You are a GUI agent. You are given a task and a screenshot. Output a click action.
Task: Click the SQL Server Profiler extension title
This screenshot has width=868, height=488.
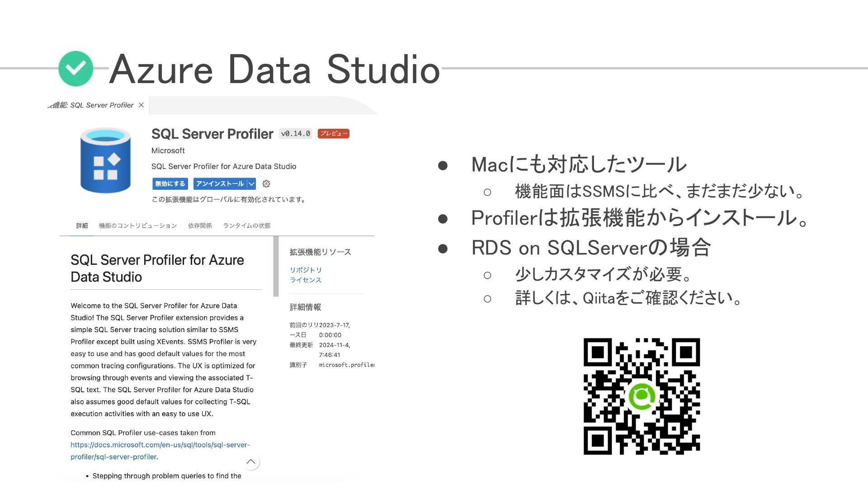tap(212, 134)
